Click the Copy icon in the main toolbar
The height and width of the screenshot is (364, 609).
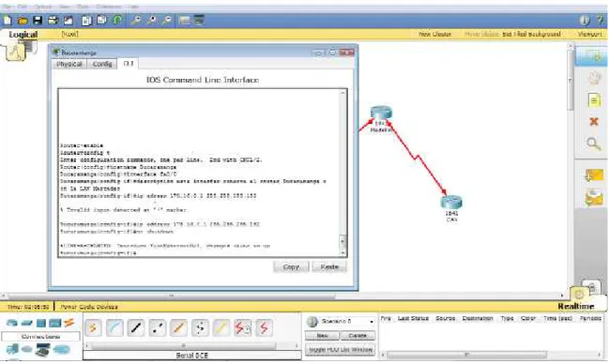coord(86,21)
